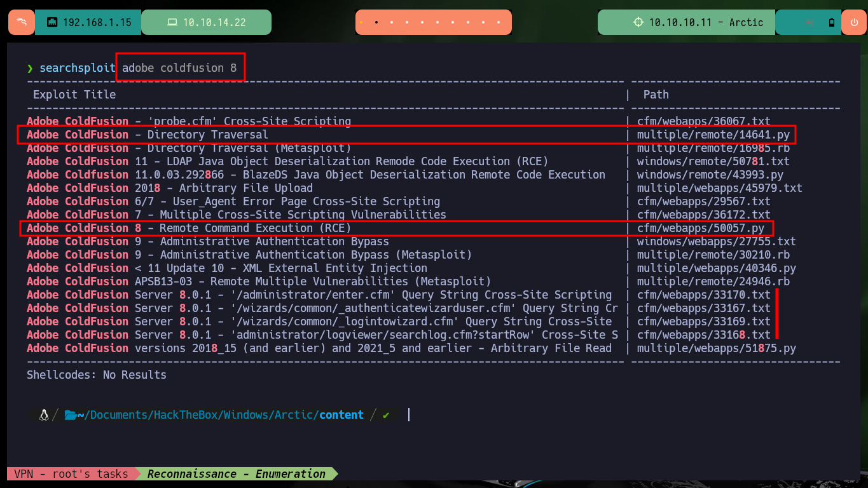868x488 pixels.
Task: Click path cfm/webapps/33170.txt
Action: [704, 295]
